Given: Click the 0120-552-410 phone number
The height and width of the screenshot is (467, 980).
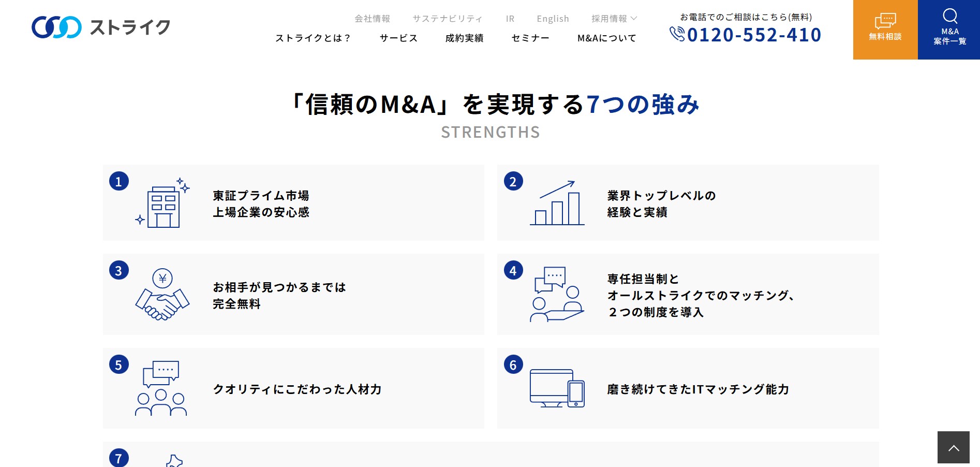Looking at the screenshot, I should [x=754, y=35].
